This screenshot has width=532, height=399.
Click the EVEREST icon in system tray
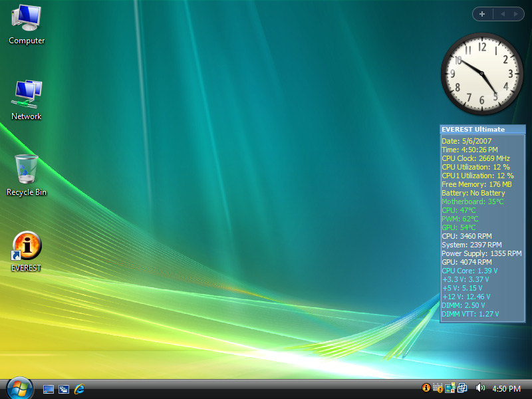(x=426, y=388)
